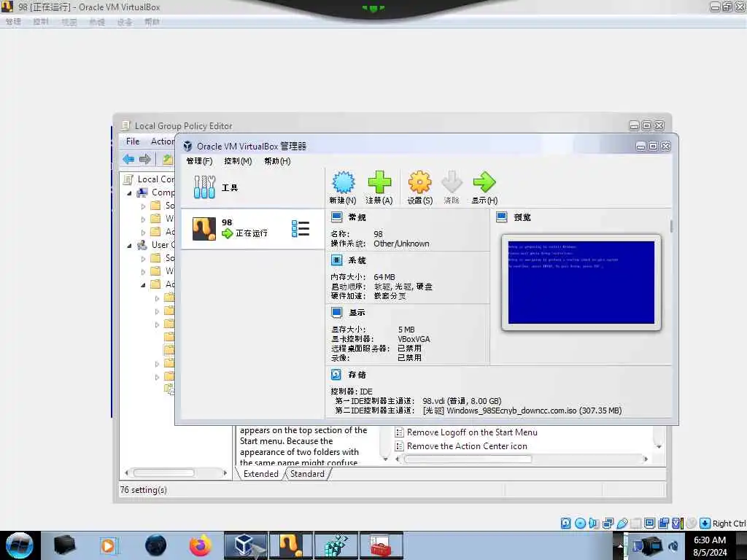Open 控制(M) menu in VirtualBox Manager
The image size is (747, 560).
point(238,161)
